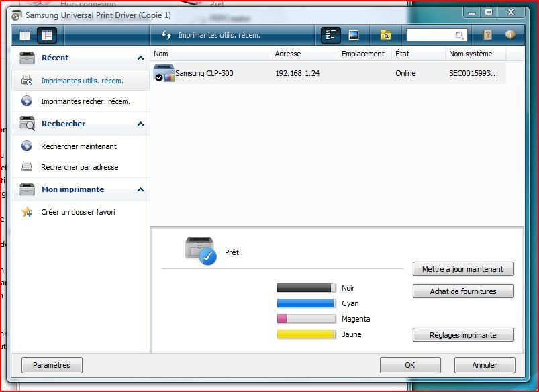Image resolution: width=539 pixels, height=392 pixels.
Task: Select the Samsung CLP-300 name cell
Action: coord(204,73)
